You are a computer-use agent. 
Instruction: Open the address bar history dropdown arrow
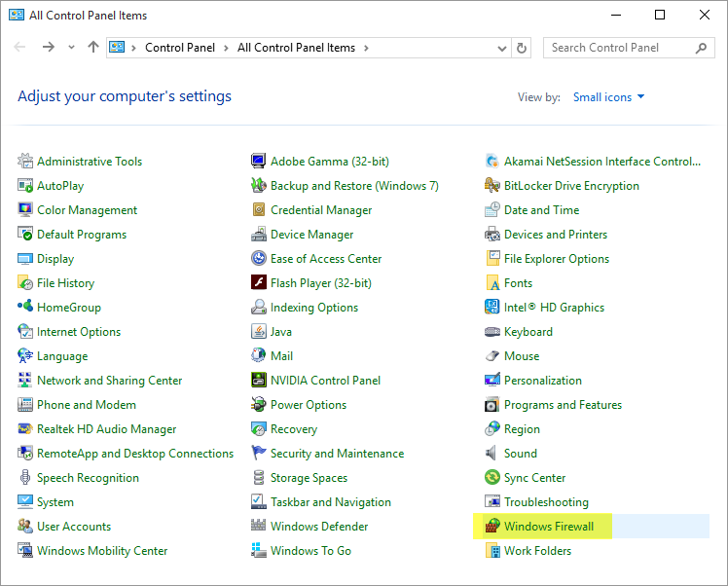tap(502, 48)
